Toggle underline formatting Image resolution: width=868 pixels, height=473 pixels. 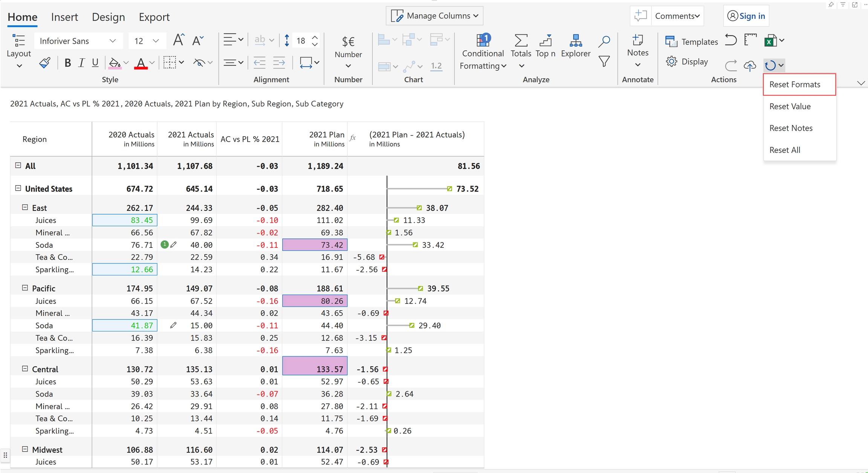[x=95, y=63]
